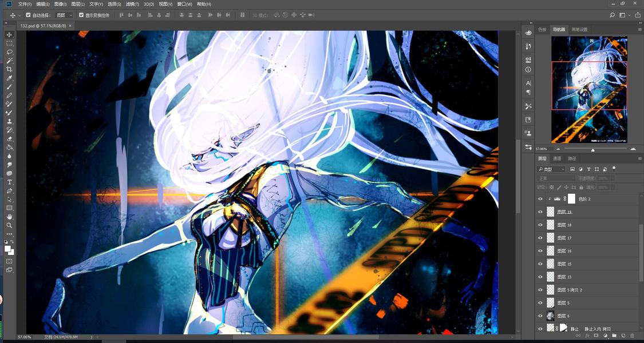Select the Move tool in the toolbox

tap(10, 34)
